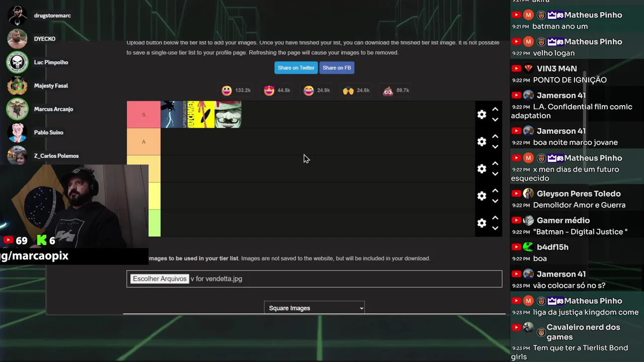644x362 pixels.
Task: Share tier list on Twitter
Action: pos(296,68)
